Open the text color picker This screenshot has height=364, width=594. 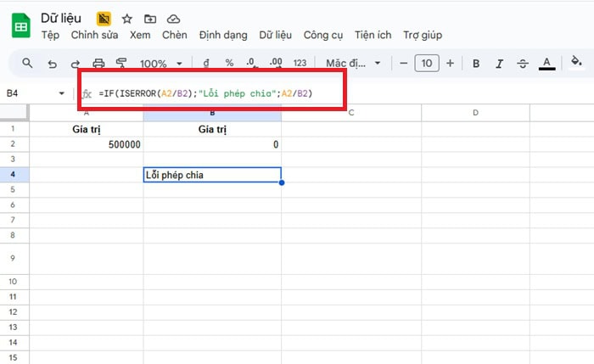coord(547,63)
